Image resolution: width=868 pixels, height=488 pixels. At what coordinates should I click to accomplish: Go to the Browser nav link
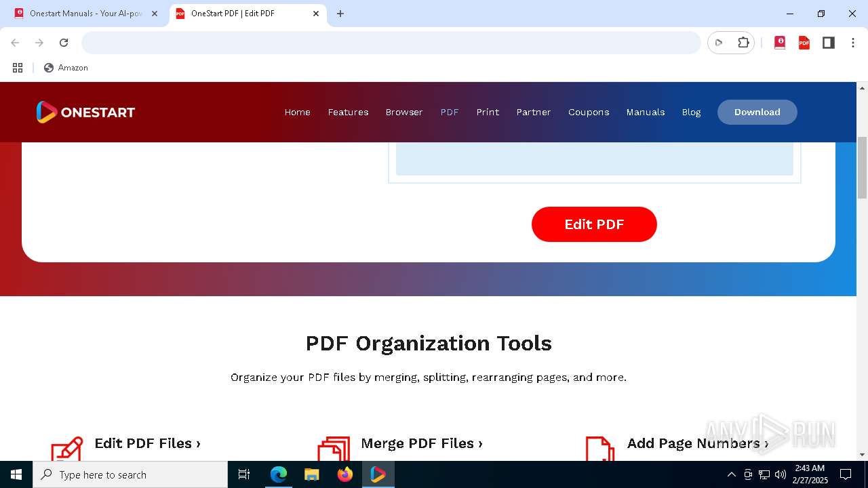pyautogui.click(x=404, y=112)
